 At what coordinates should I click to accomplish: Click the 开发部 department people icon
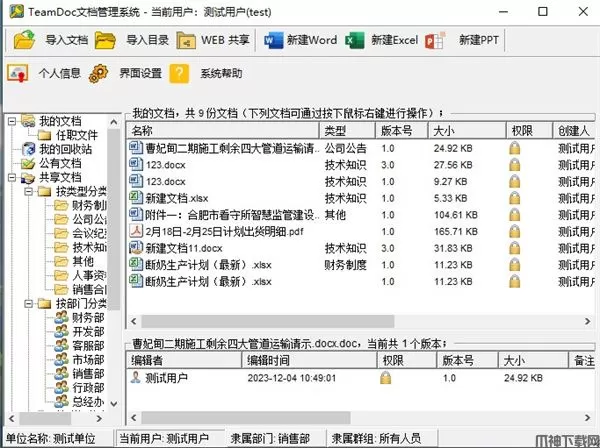(x=61, y=331)
